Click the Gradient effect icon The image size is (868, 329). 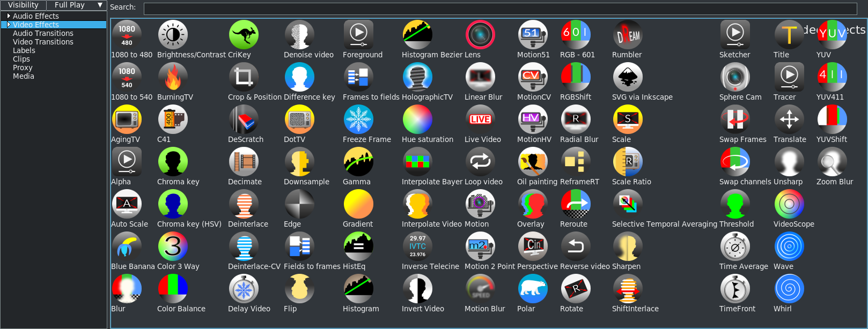pyautogui.click(x=358, y=204)
